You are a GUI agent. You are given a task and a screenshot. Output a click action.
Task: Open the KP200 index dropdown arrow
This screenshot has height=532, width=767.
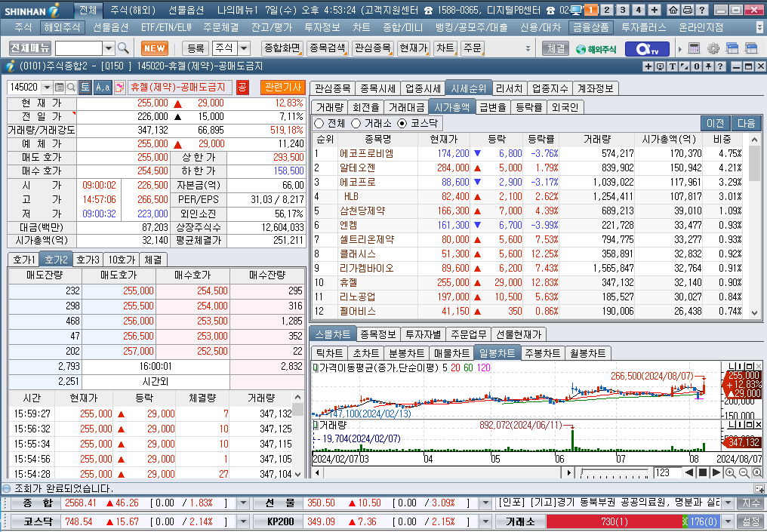(485, 521)
